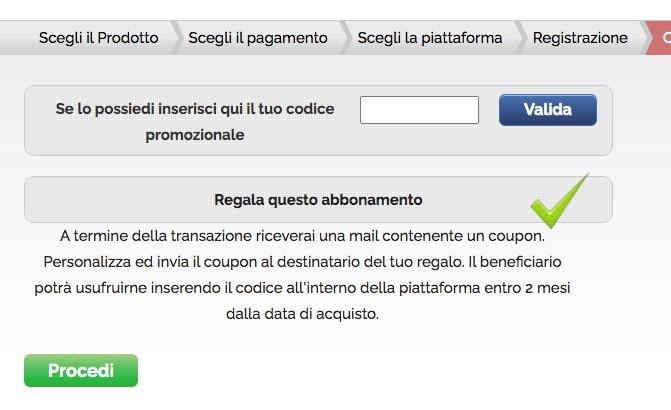This screenshot has width=671, height=410.
Task: Select the Registrazione step
Action: [x=580, y=38]
